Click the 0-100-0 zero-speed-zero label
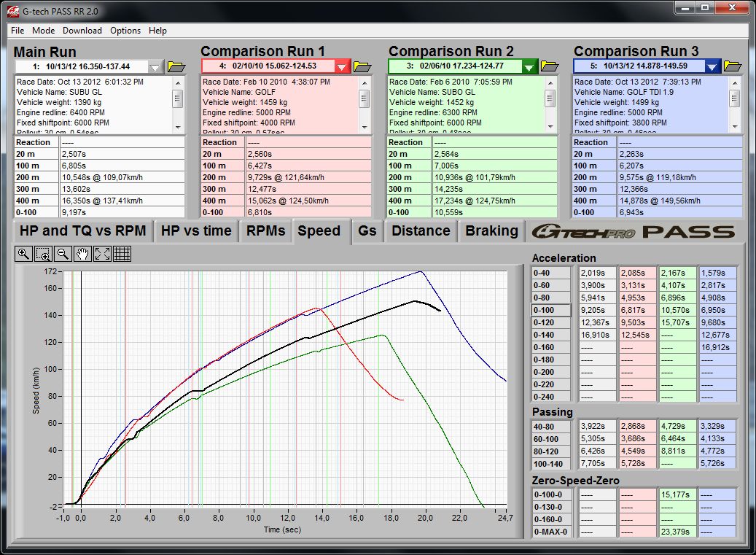Viewport: 756px width, 555px height. point(551,494)
